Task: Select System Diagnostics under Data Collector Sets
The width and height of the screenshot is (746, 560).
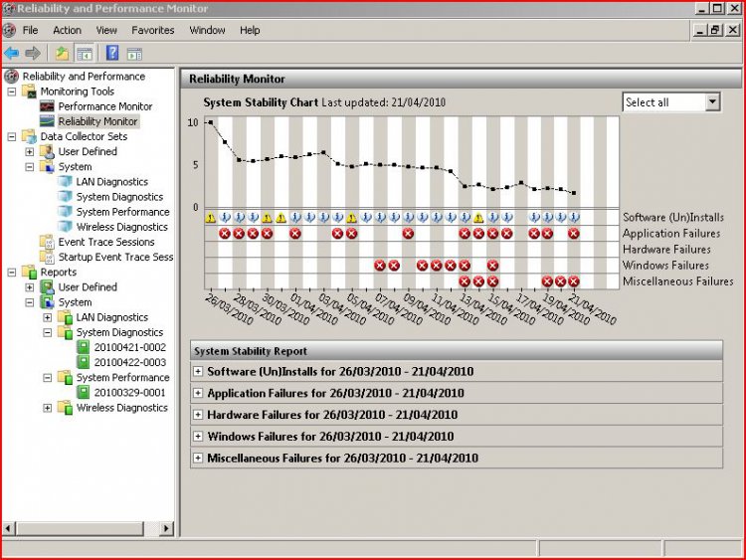Action: pyautogui.click(x=119, y=197)
